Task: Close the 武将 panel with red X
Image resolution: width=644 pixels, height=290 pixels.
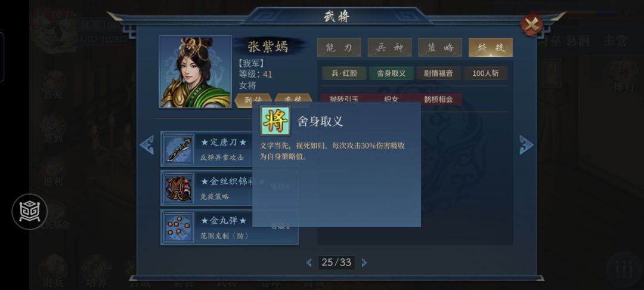Action: click(531, 24)
